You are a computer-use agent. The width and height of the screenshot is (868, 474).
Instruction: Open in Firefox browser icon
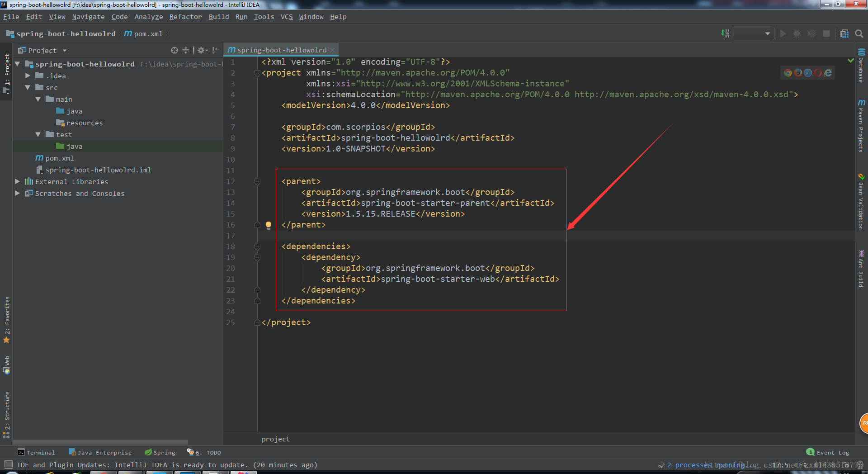point(798,73)
